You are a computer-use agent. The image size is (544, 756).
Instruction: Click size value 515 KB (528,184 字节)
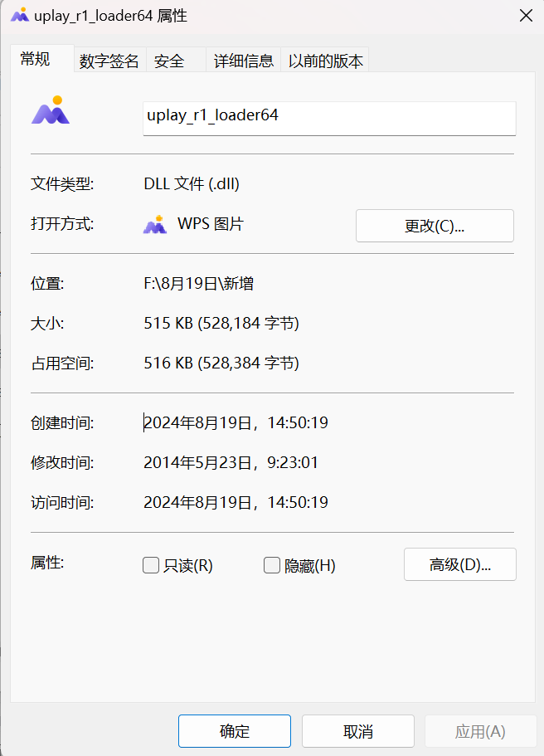221,323
